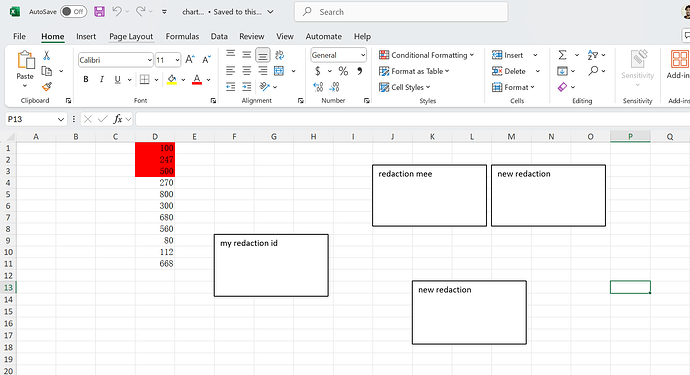The image size is (690, 375).
Task: Click the Delete cells button
Action: [x=509, y=71]
